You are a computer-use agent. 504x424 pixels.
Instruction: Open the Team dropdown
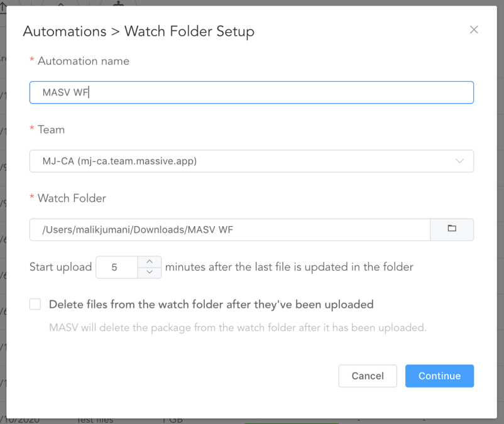(x=251, y=161)
